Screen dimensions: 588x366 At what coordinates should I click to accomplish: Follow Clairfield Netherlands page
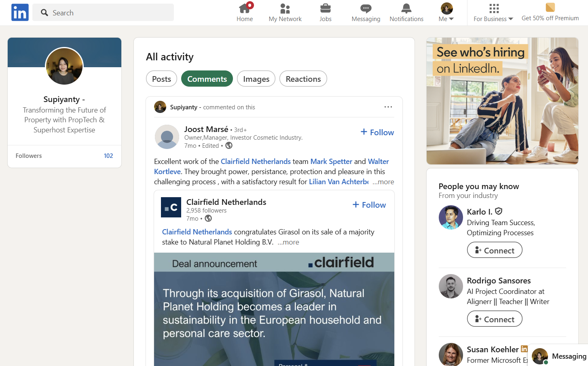click(x=369, y=205)
